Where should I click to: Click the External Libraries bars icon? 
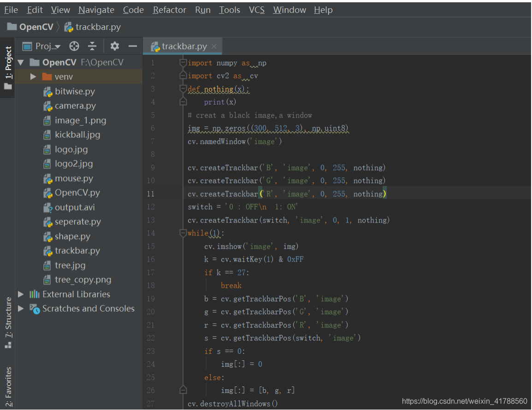coord(34,294)
